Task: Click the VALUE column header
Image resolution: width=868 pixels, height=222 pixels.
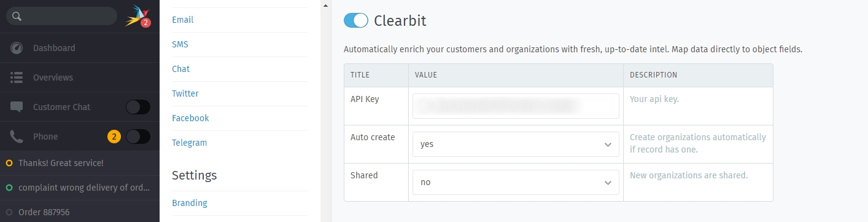Action: 425,75
